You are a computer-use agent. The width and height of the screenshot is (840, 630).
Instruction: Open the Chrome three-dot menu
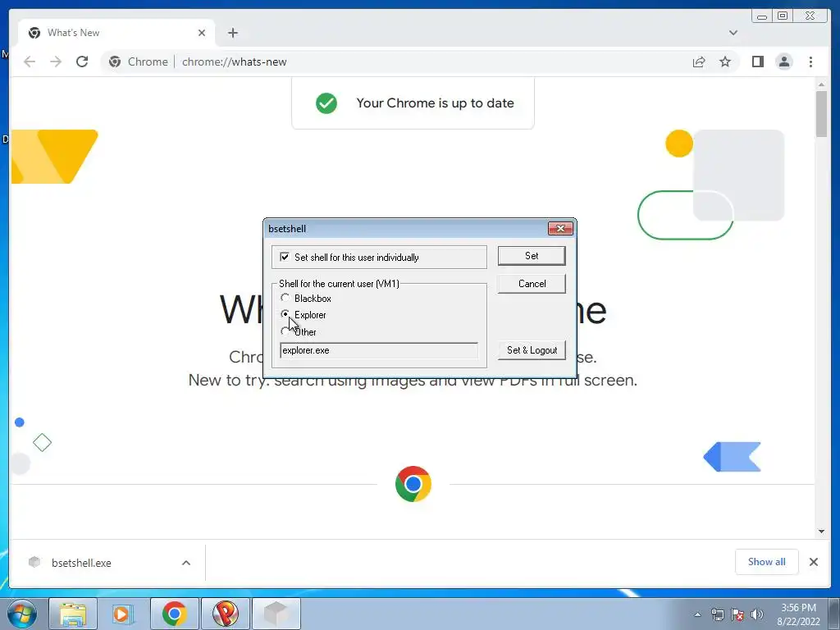(810, 62)
